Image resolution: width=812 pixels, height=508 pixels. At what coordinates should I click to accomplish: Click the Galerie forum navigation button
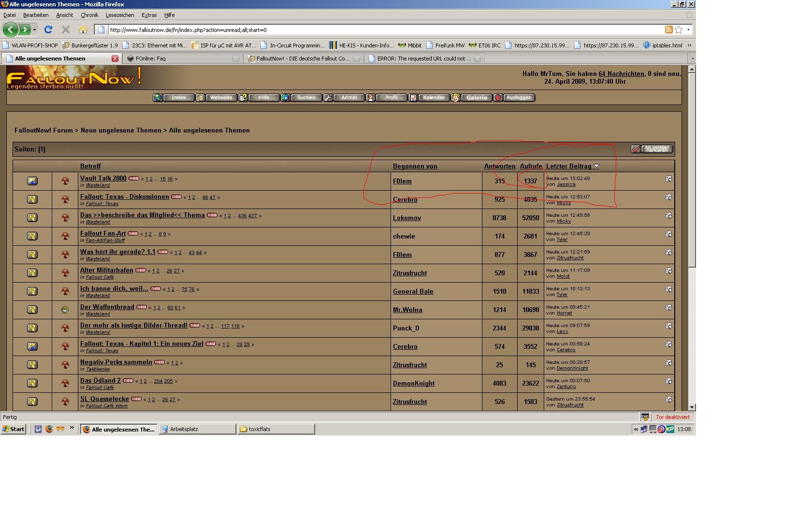[x=476, y=98]
